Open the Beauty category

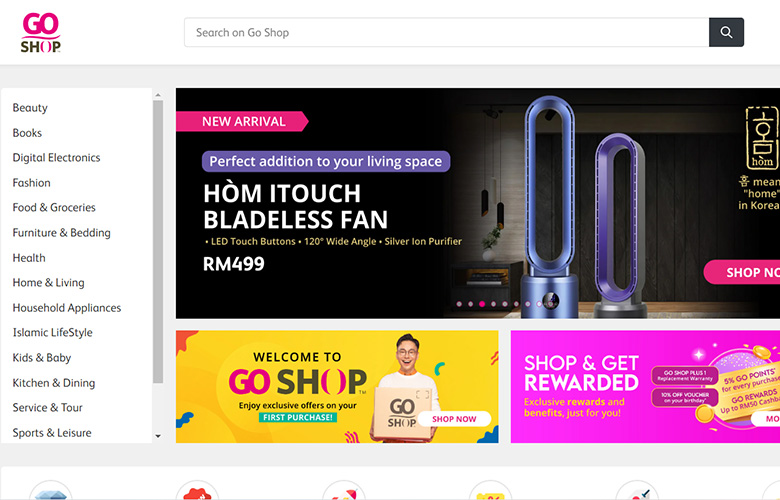(x=30, y=108)
